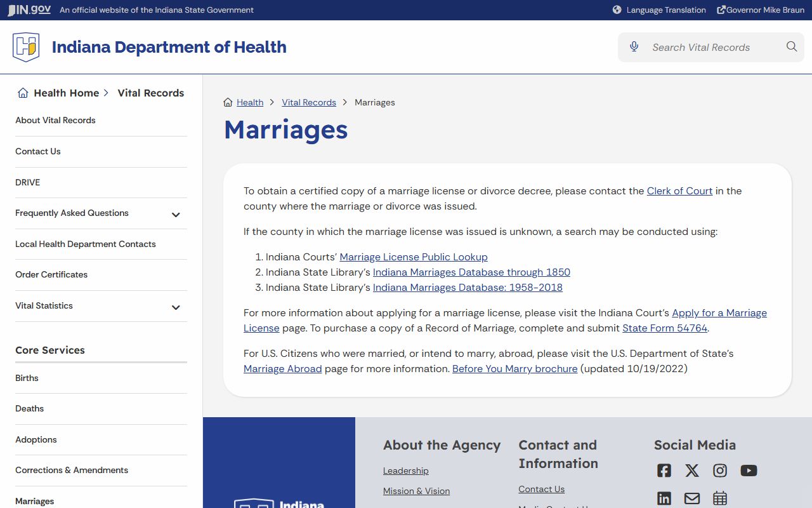Screen dimensions: 812x508
Task: Open Indiana Marriages Database through 1850
Action: pyautogui.click(x=471, y=272)
